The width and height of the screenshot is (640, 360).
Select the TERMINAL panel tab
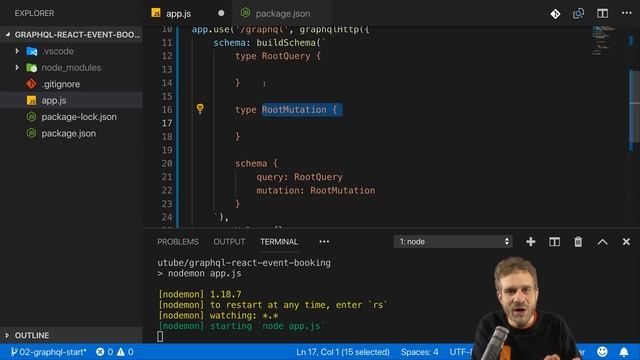[x=279, y=242]
